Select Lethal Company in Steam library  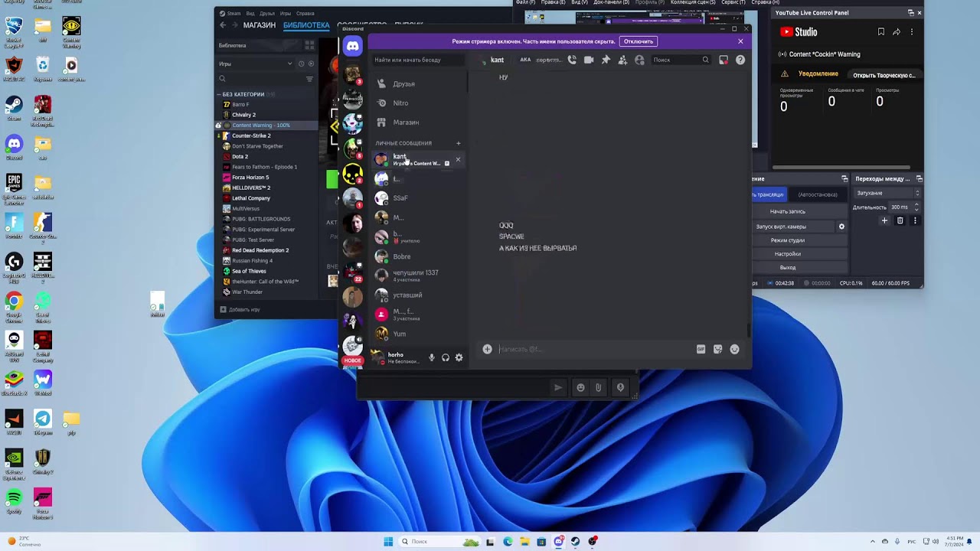[251, 198]
